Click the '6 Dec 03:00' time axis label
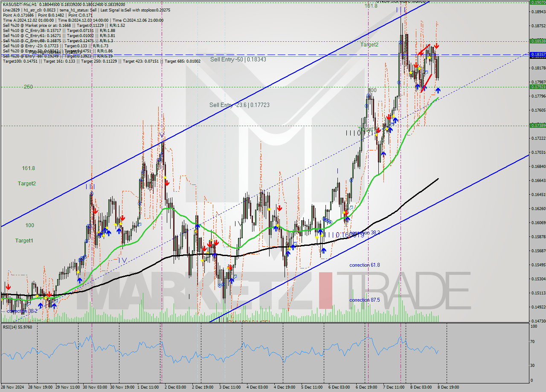Image resolution: width=546 pixels, height=392 pixels. [340, 387]
